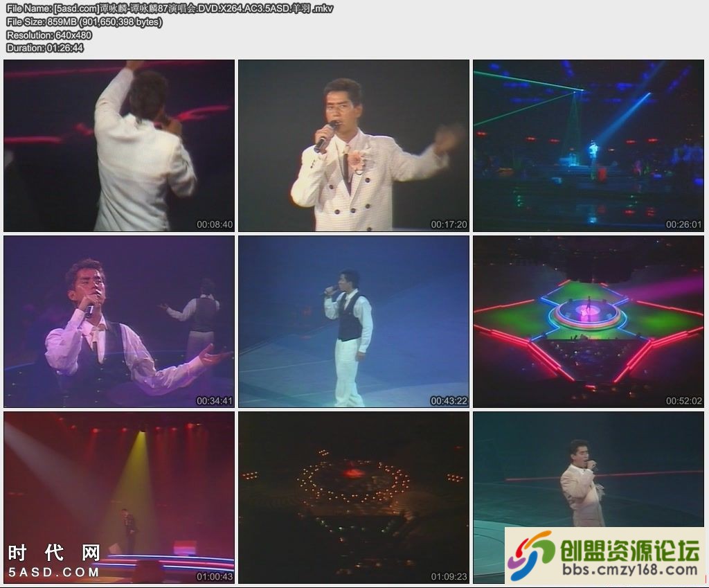The image size is (709, 588).
Task: Open the laser stage thumbnail at 00:26:01
Action: tap(589, 145)
